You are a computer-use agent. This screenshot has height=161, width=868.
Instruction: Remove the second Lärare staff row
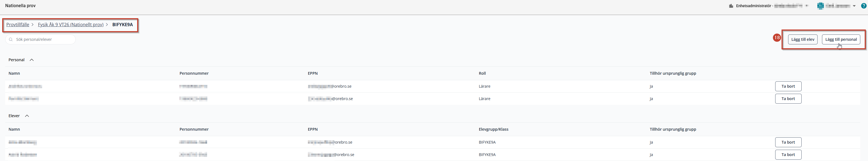(788, 99)
